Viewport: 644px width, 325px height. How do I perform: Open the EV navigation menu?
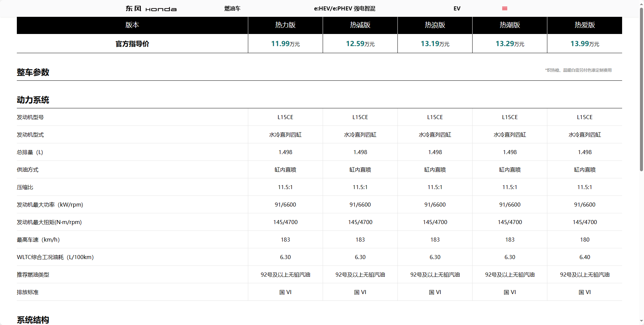point(457,8)
